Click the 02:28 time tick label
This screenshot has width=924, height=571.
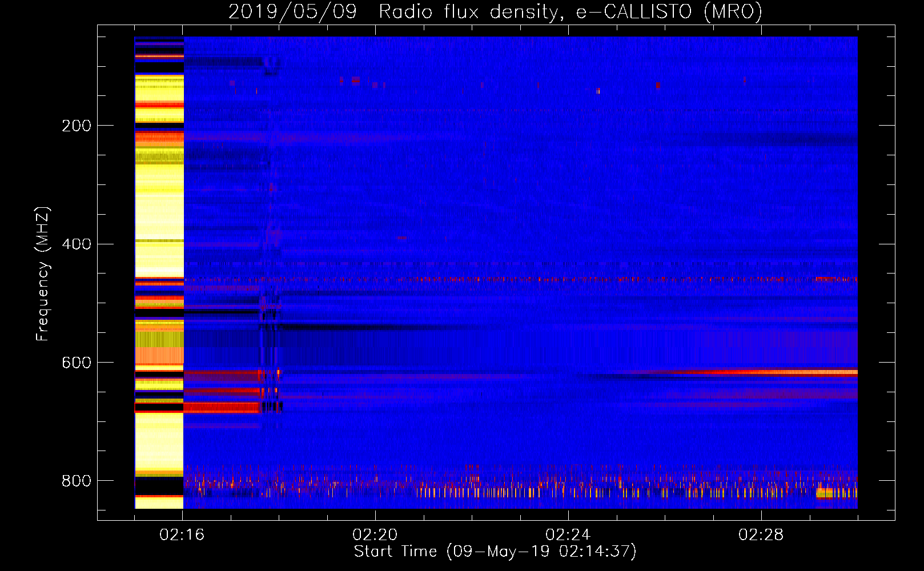pyautogui.click(x=761, y=535)
